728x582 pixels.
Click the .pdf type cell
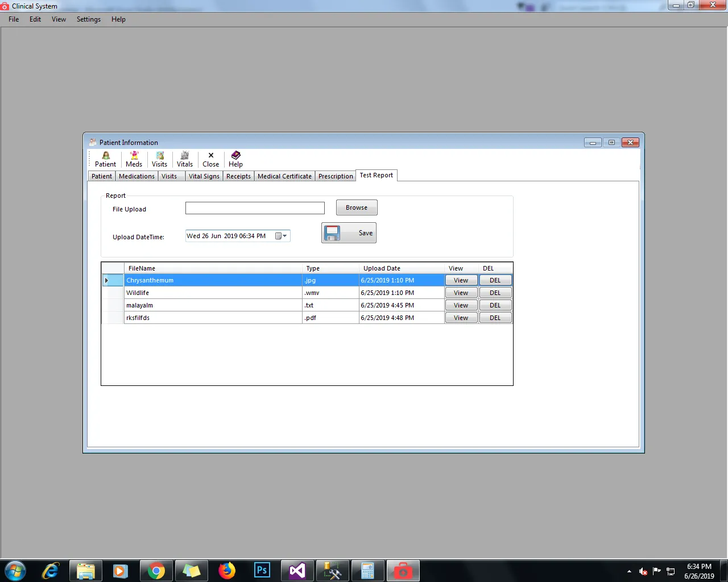[x=330, y=318]
